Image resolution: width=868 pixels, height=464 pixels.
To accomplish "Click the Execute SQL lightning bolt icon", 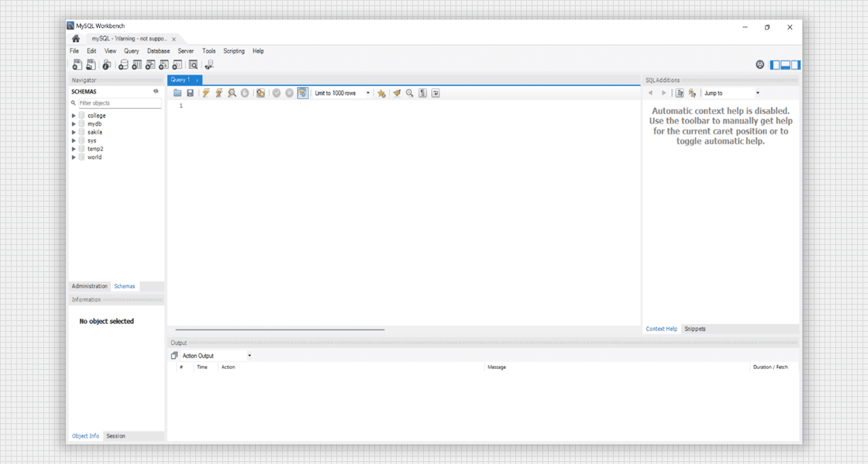I will [205, 93].
